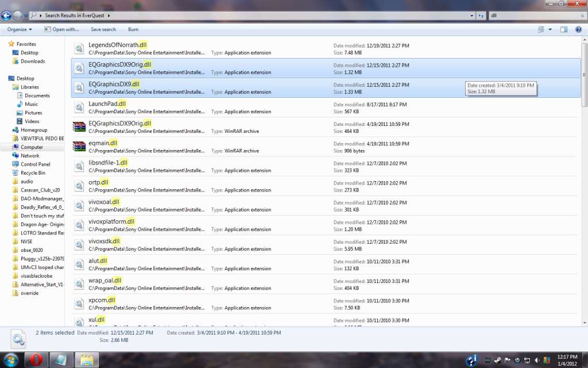The width and height of the screenshot is (588, 368).
Task: Click the EQGraphicsDX9Orig.dll Application extension icon
Action: pyautogui.click(x=79, y=68)
